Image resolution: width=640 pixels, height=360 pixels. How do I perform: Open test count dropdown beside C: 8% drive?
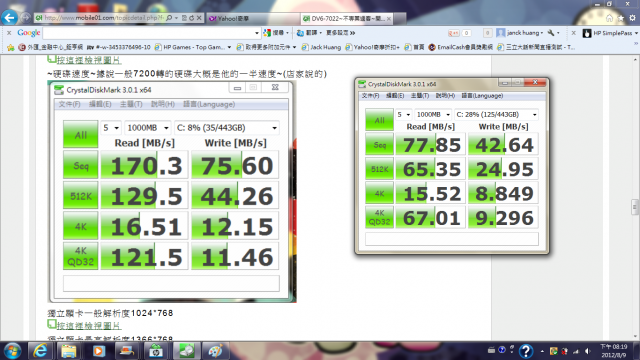(111, 128)
